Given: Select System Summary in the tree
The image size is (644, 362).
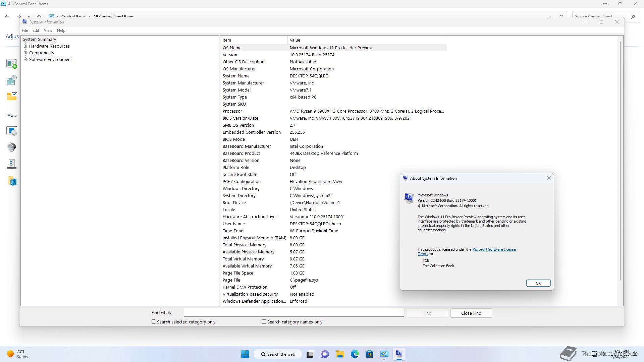Looking at the screenshot, I should pos(39,40).
